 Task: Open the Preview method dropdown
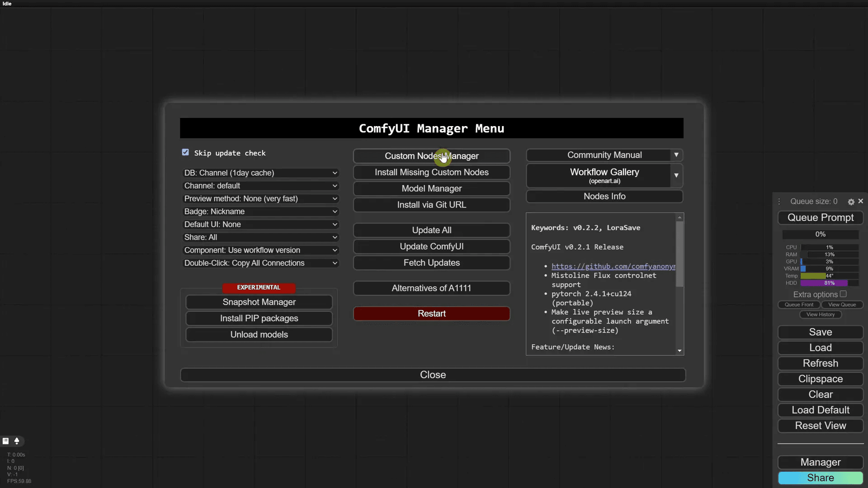(260, 199)
